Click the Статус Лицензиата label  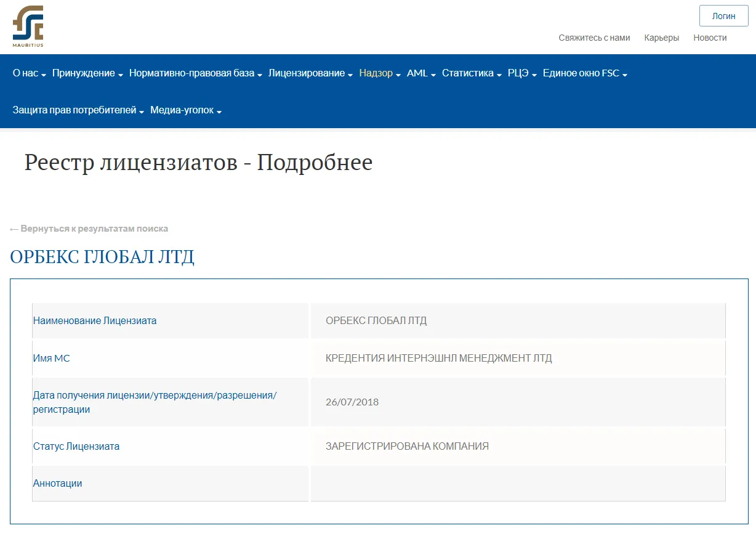tap(76, 446)
